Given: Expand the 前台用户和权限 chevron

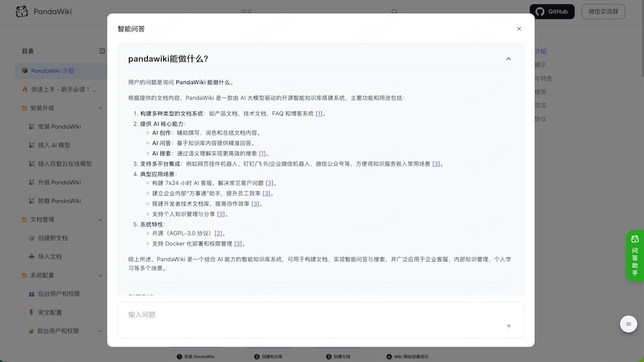Looking at the screenshot, I should (100, 331).
